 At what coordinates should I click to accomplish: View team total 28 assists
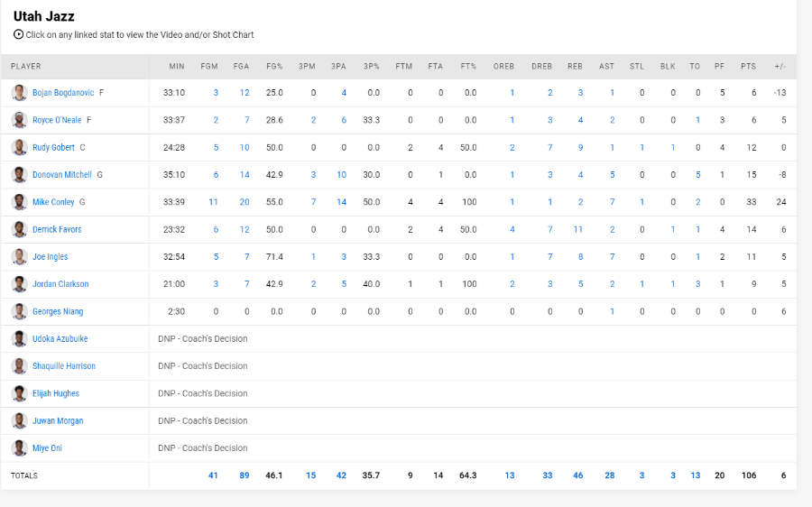click(610, 475)
